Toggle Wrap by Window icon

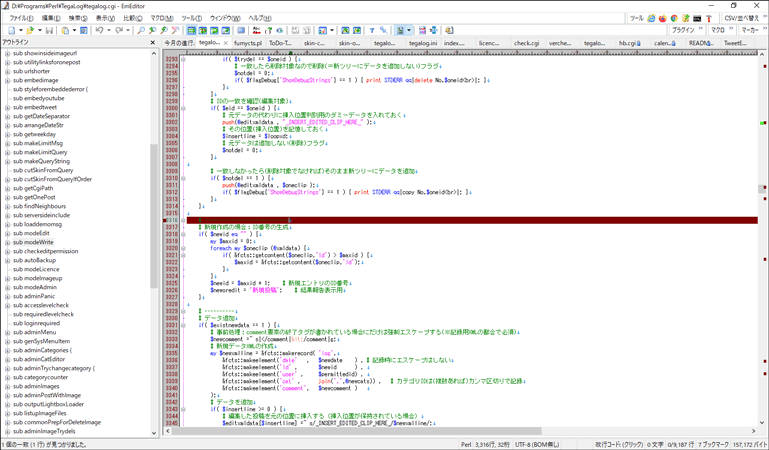coord(214,30)
